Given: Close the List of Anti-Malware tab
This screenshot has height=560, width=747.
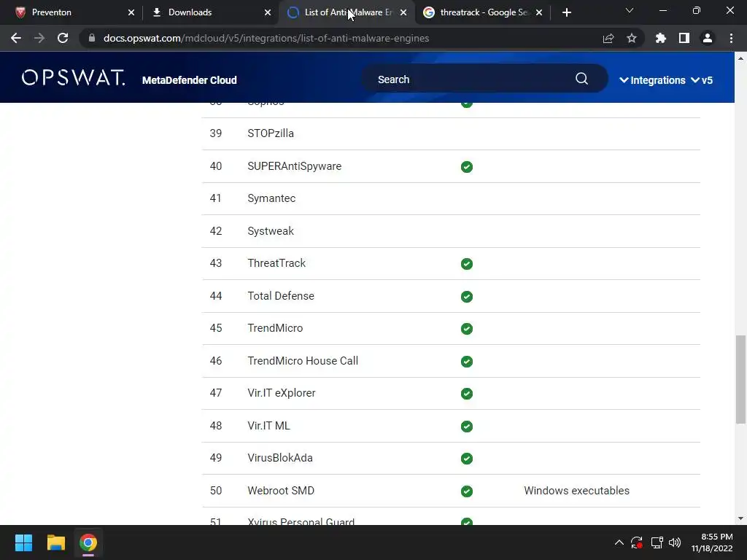Looking at the screenshot, I should [x=403, y=13].
